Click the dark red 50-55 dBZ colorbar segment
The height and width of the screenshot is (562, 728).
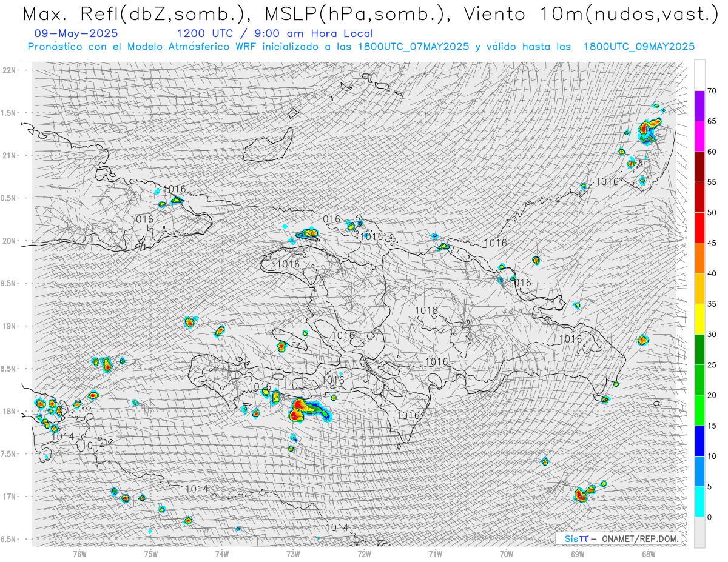[x=699, y=197]
